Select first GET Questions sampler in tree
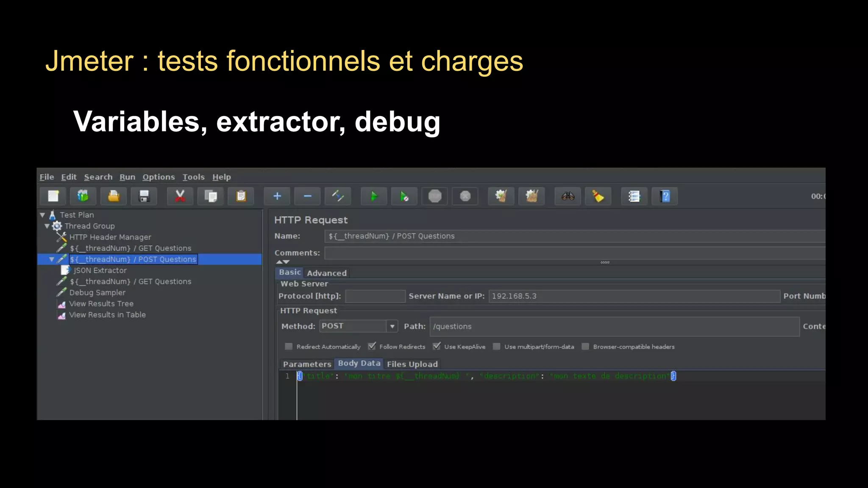The height and width of the screenshot is (488, 868). pyautogui.click(x=131, y=248)
